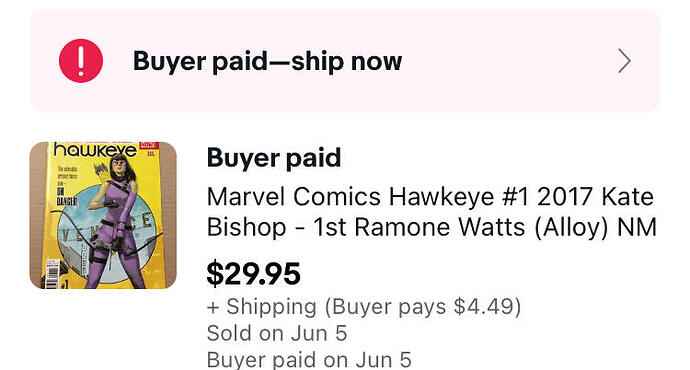Select the $29.95 sale price

[x=253, y=274]
